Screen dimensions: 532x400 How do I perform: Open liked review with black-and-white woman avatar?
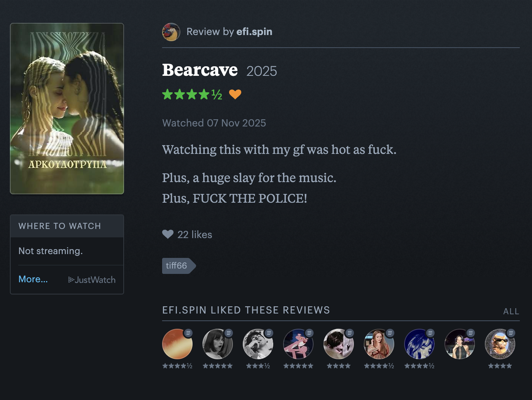[218, 344]
